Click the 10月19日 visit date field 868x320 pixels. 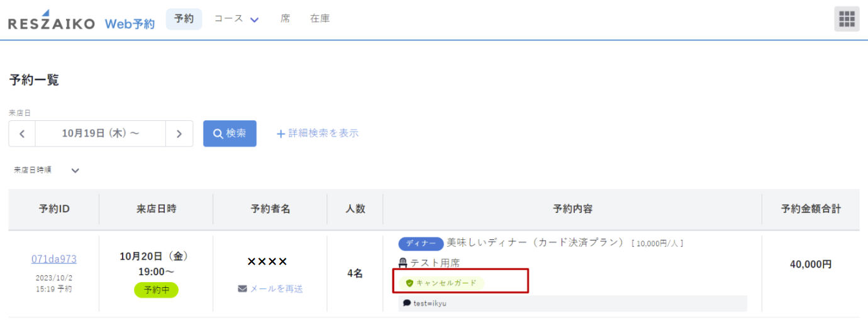(101, 134)
